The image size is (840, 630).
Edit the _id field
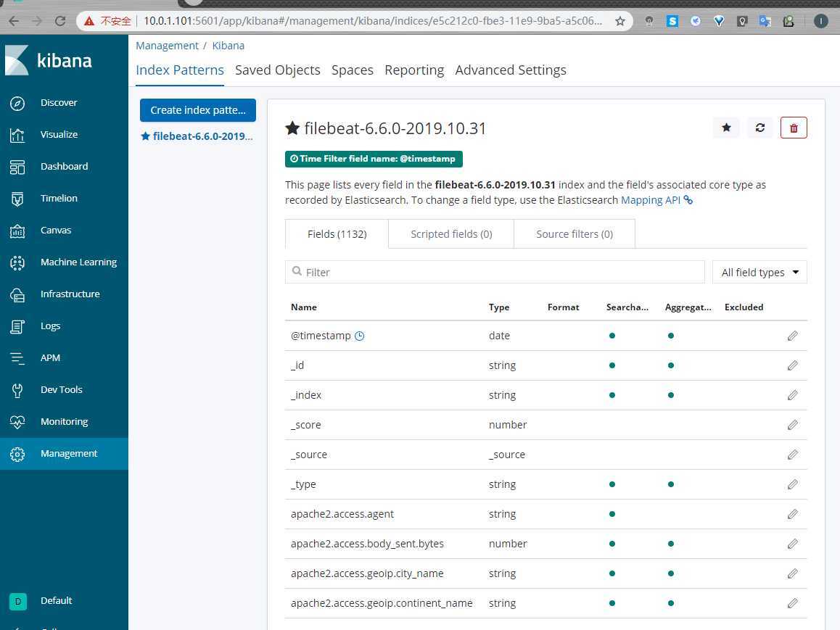click(793, 365)
